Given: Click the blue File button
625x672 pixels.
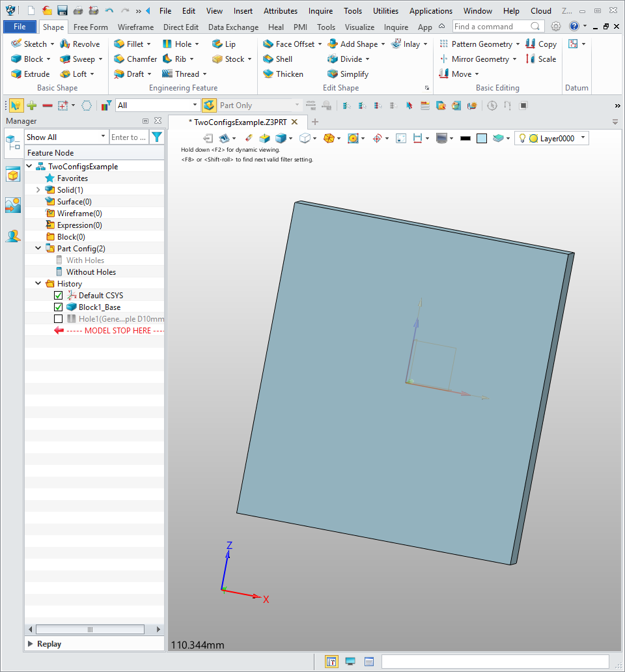Looking at the screenshot, I should coord(20,27).
